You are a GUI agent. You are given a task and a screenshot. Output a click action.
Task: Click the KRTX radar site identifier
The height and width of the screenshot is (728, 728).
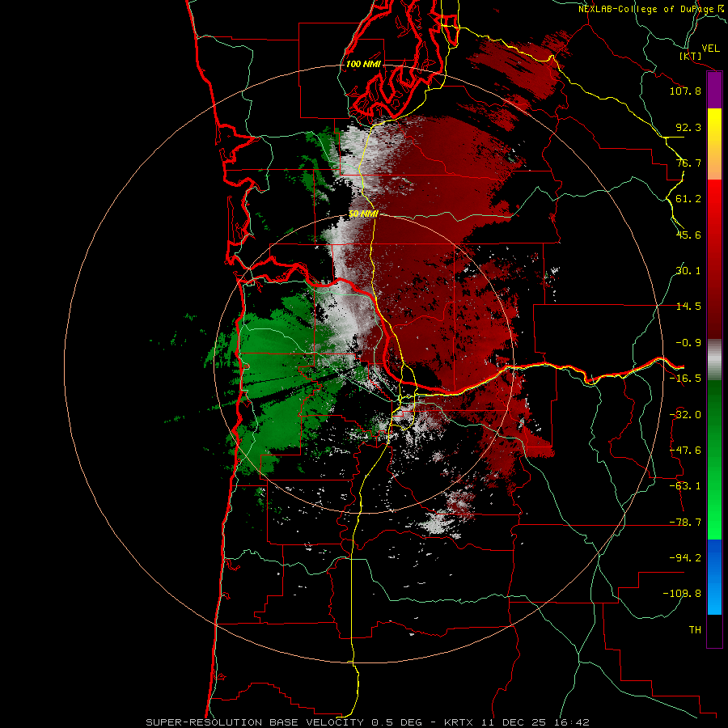click(x=459, y=722)
